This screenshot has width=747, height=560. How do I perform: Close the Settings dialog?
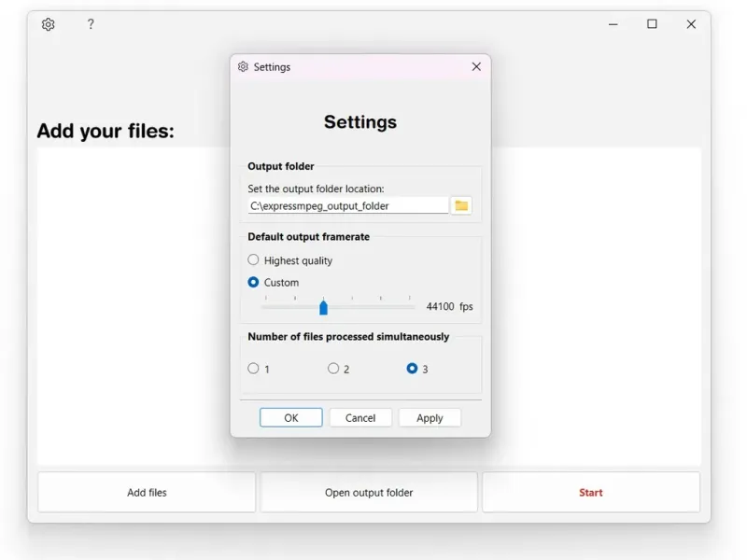point(476,66)
